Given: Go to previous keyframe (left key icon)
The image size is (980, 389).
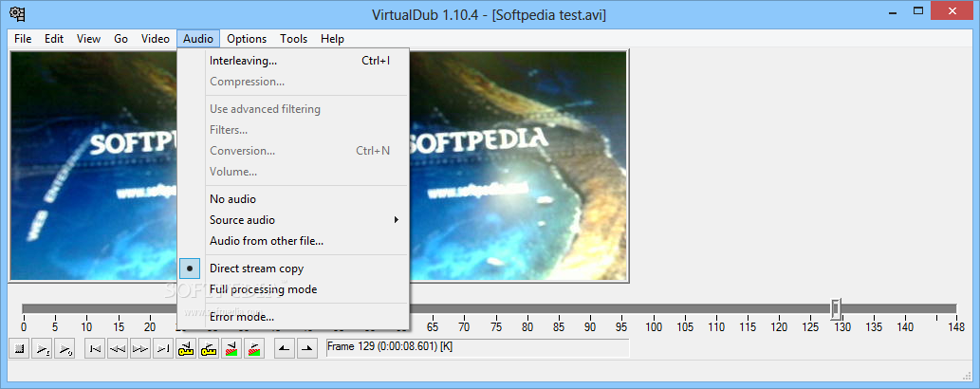Looking at the screenshot, I should (x=186, y=349).
